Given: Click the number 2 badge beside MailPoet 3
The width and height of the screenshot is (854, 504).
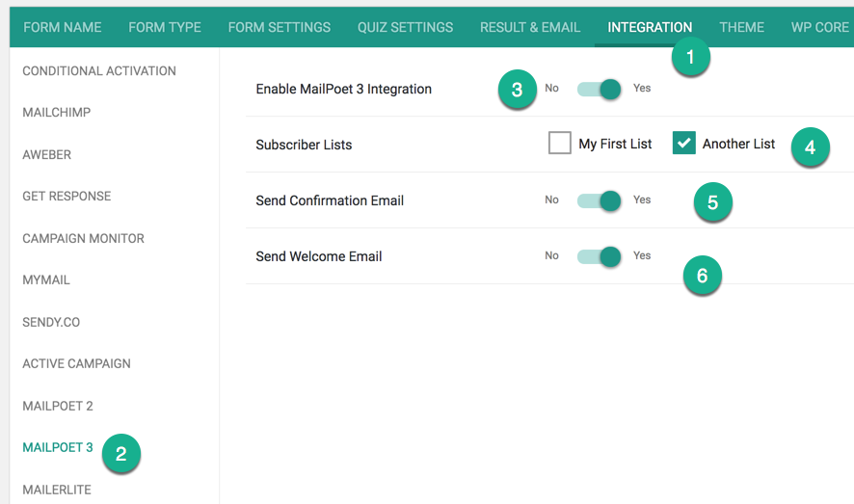Looking at the screenshot, I should click(x=120, y=453).
